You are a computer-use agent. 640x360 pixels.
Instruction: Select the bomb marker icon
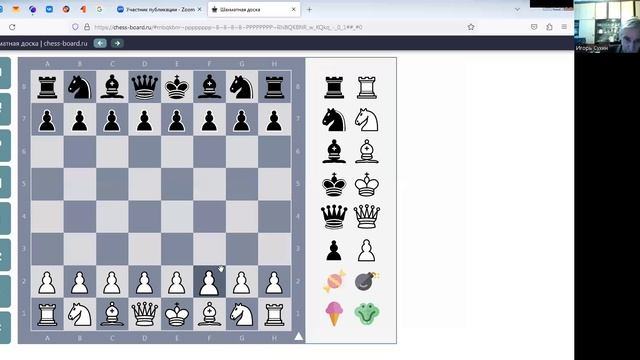pos(367,282)
